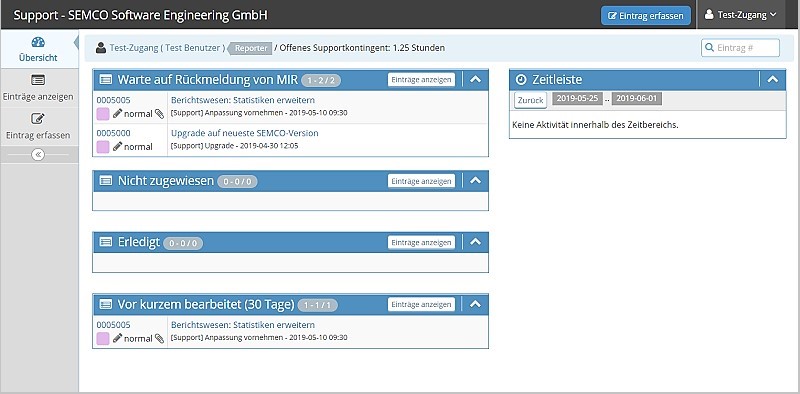Open the Übersicht dashboard icon
Viewport: 800px width, 394px height.
pyautogui.click(x=38, y=42)
